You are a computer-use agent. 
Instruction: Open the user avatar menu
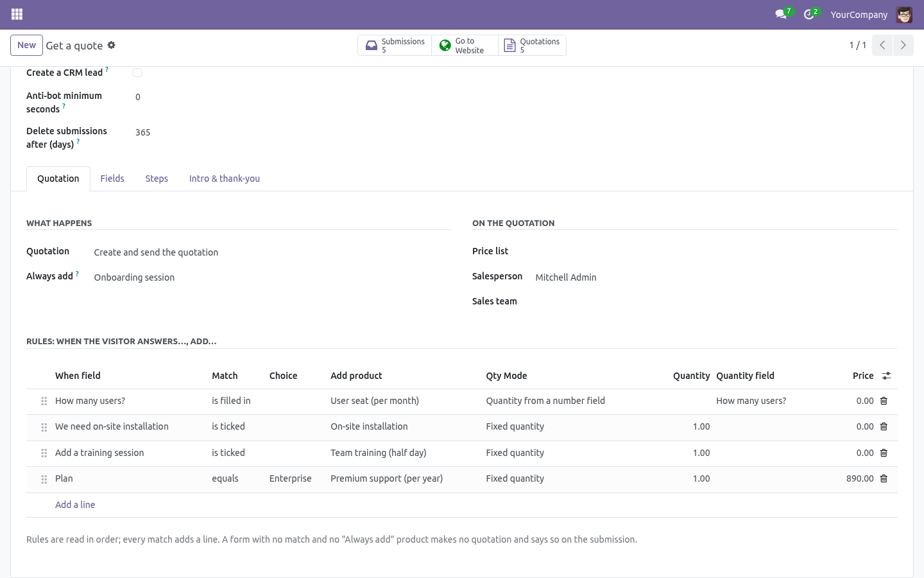(904, 14)
